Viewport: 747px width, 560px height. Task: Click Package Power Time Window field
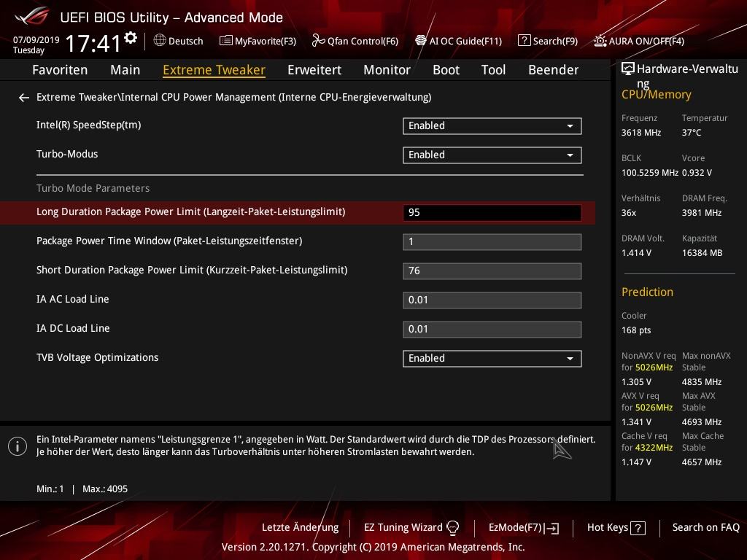point(492,242)
